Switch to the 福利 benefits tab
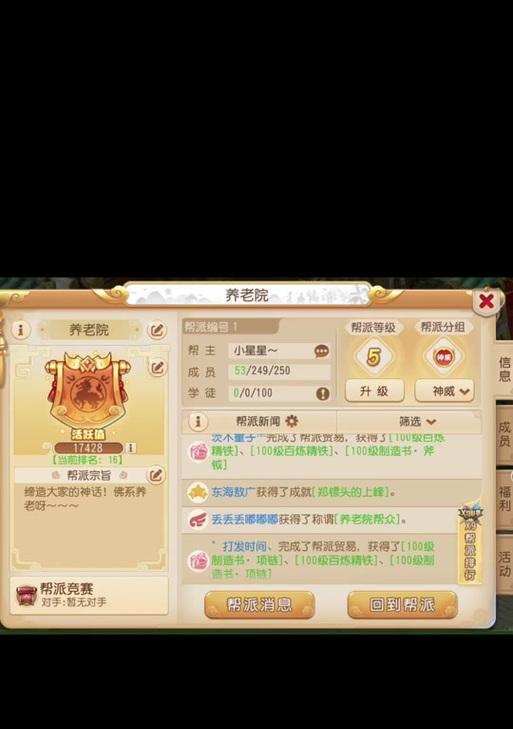Screen dimensions: 513x729 click(x=504, y=498)
